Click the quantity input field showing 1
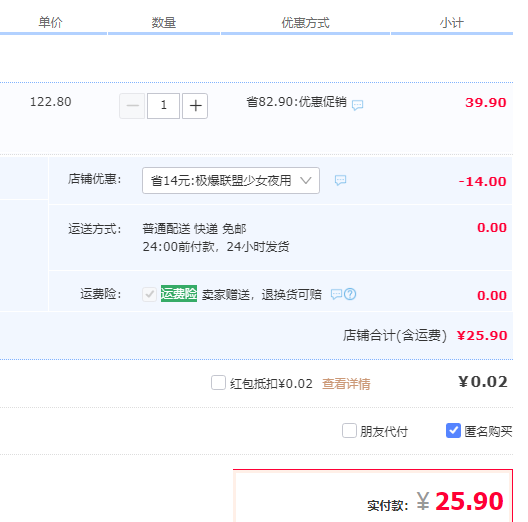 (163, 106)
